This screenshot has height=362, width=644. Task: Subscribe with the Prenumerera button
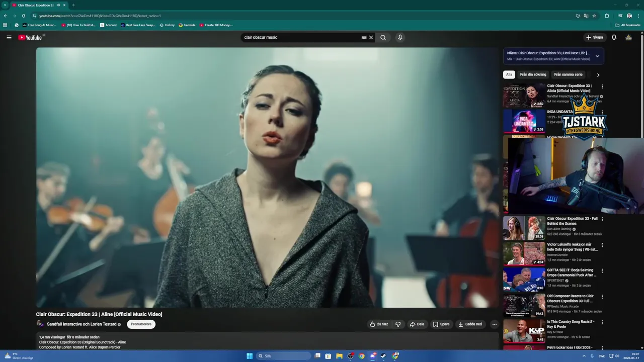(141, 324)
